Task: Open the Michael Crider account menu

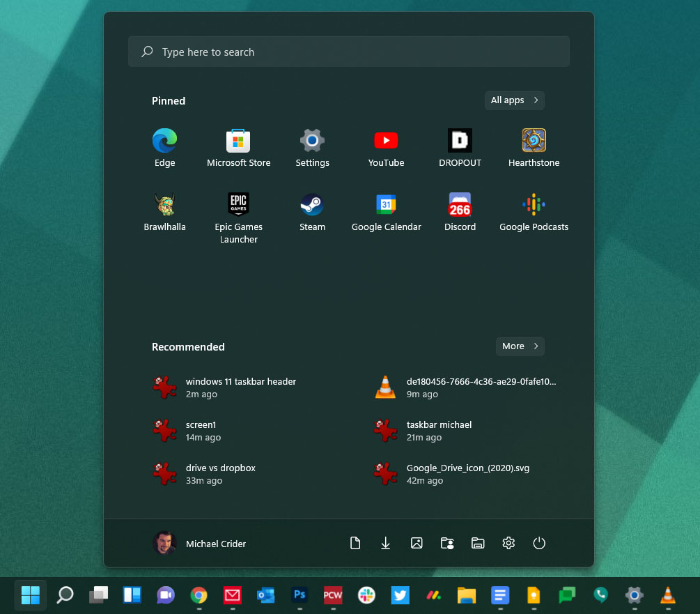Action: (199, 544)
